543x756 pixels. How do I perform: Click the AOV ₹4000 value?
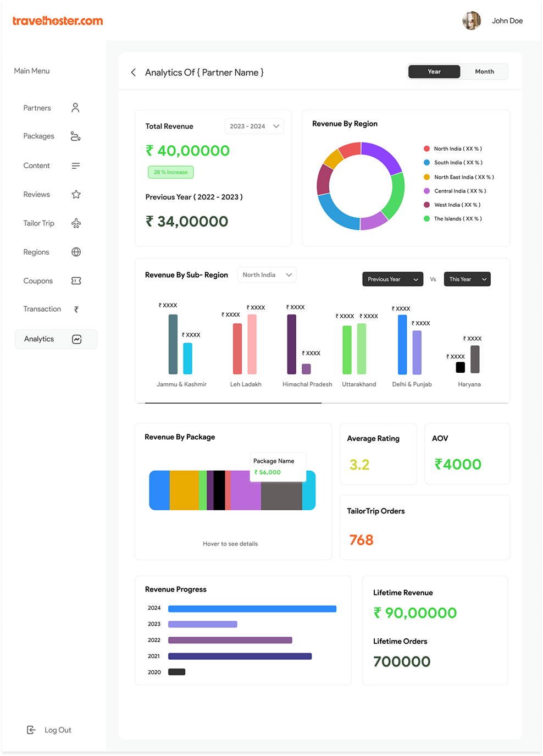tap(458, 465)
